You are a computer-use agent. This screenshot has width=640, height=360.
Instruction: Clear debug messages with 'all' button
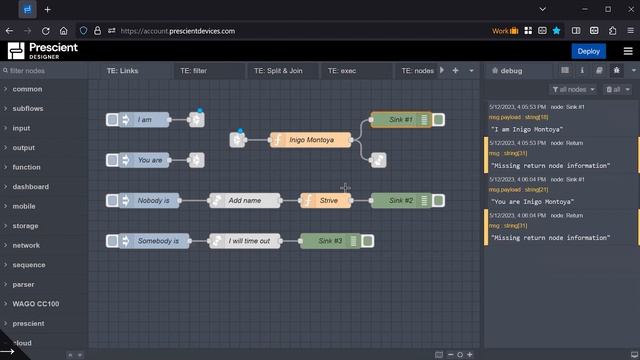[613, 89]
